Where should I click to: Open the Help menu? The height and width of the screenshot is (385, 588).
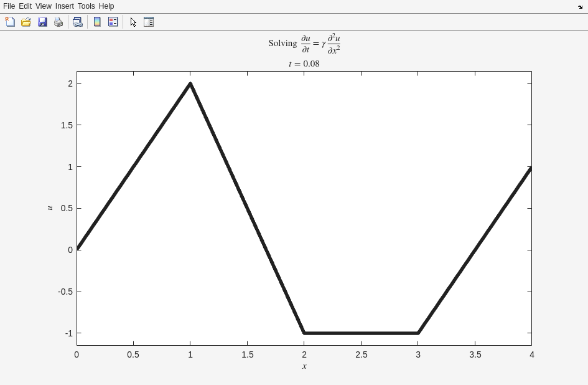[x=106, y=6]
